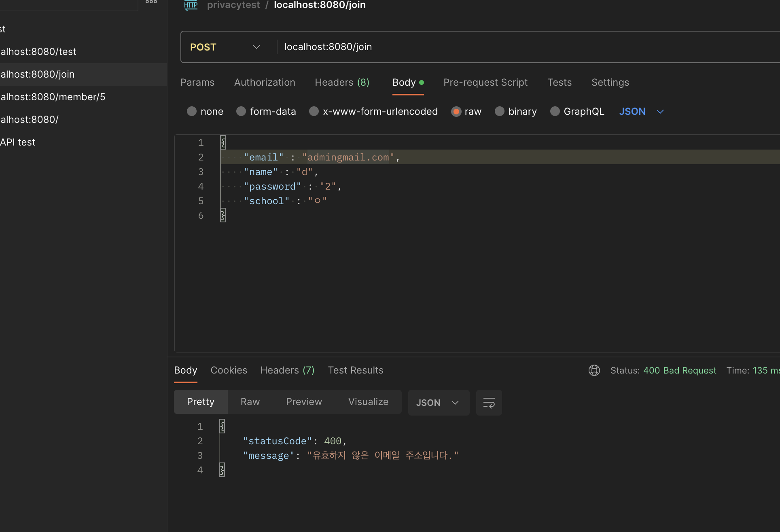Toggle the response word wrap icon

pyautogui.click(x=489, y=403)
